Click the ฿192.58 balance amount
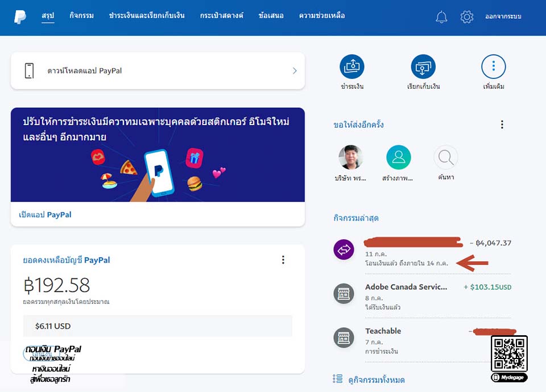The height and width of the screenshot is (392, 546). pyautogui.click(x=56, y=285)
